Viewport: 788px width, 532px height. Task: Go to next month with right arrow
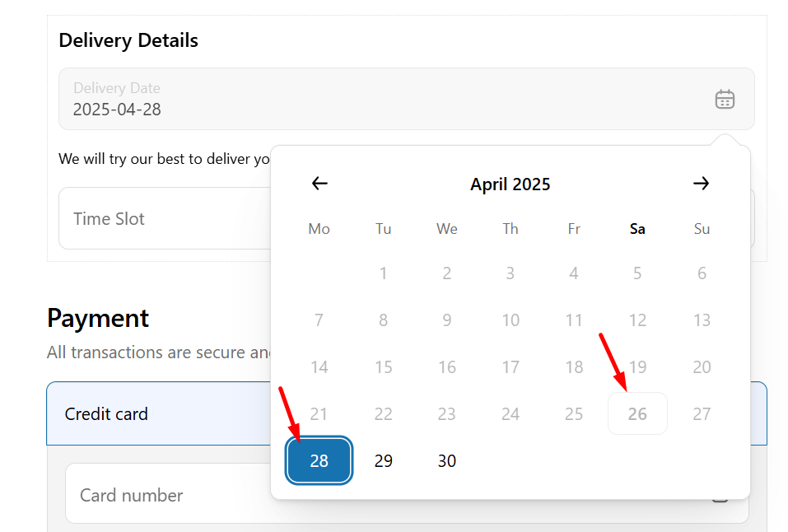coord(701,184)
